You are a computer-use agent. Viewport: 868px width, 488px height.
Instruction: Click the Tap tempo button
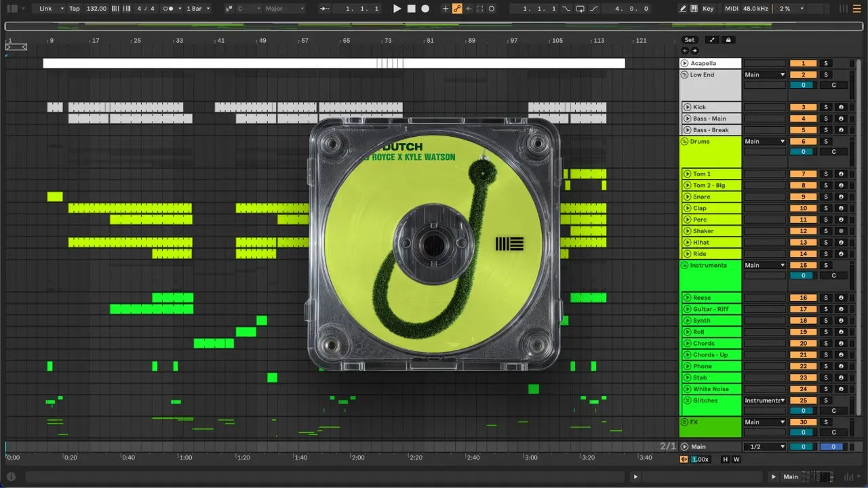[74, 9]
